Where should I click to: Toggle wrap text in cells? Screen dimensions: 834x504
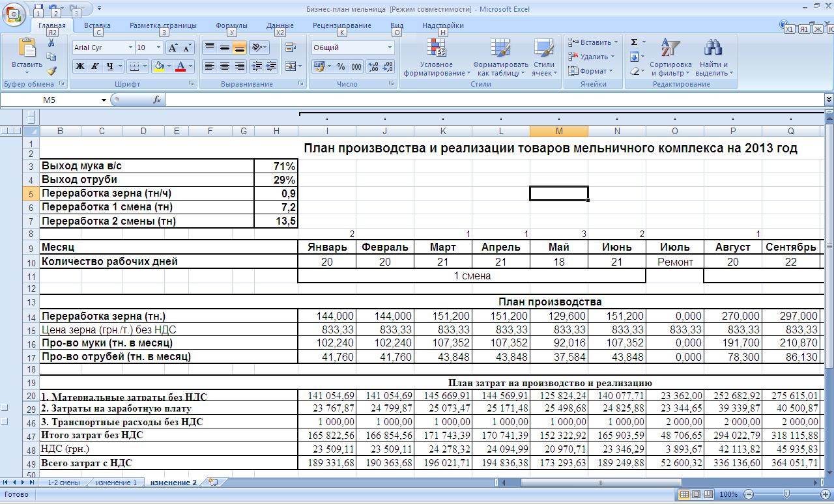pyautogui.click(x=291, y=48)
